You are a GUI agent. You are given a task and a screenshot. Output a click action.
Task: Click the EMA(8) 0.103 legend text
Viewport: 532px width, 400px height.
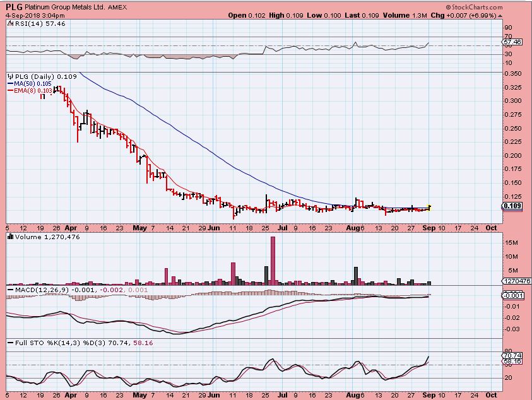(33, 91)
